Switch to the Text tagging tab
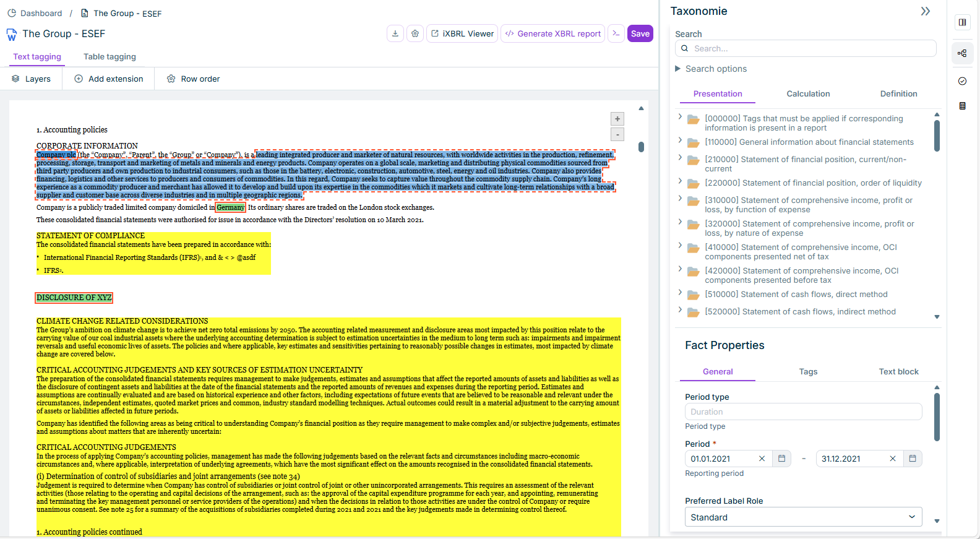Image resolution: width=980 pixels, height=539 pixels. pyautogui.click(x=37, y=56)
